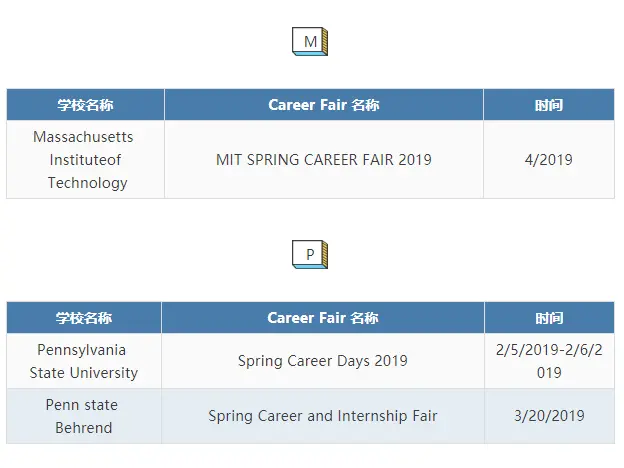
Task: Select the 2/5/2019-2/6/2019 date cell
Action: 549,361
